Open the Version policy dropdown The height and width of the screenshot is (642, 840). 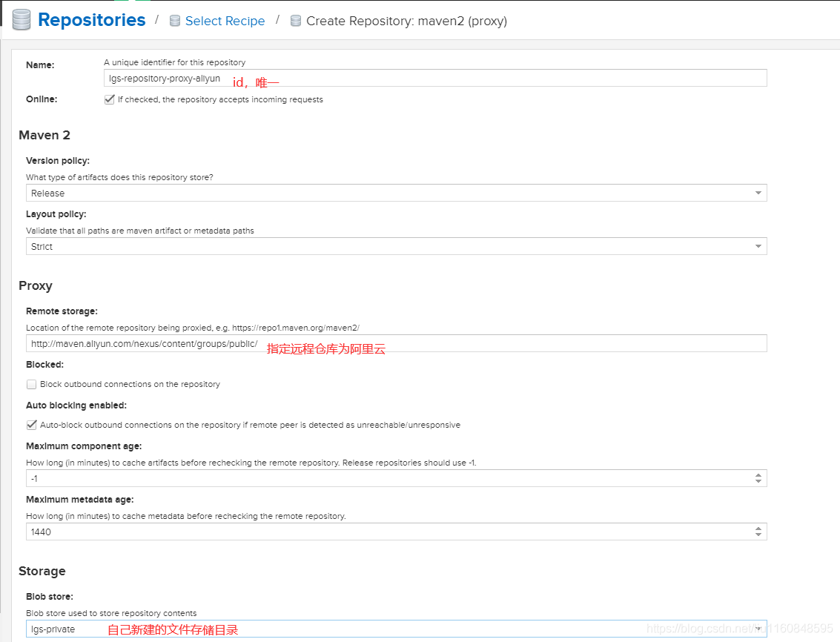coord(397,193)
